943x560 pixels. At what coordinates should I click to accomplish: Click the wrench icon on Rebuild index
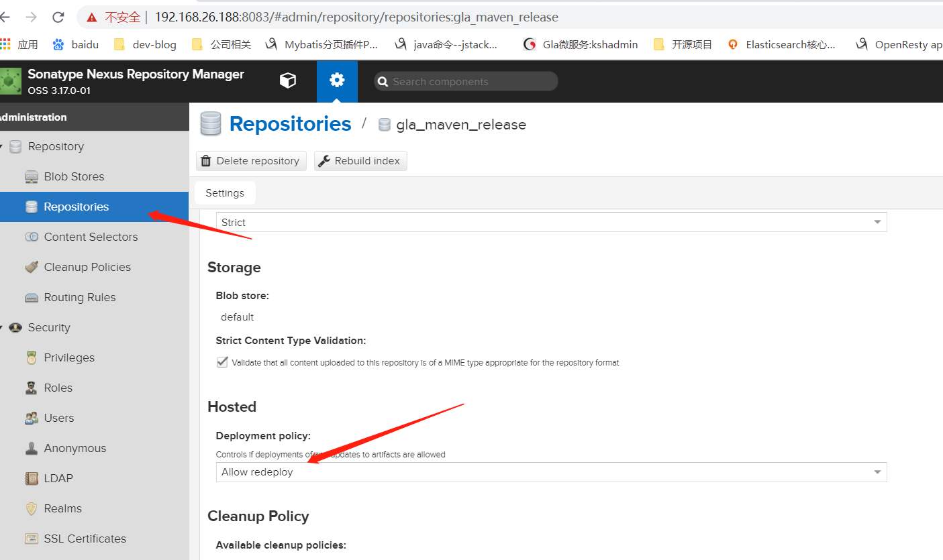click(x=324, y=161)
